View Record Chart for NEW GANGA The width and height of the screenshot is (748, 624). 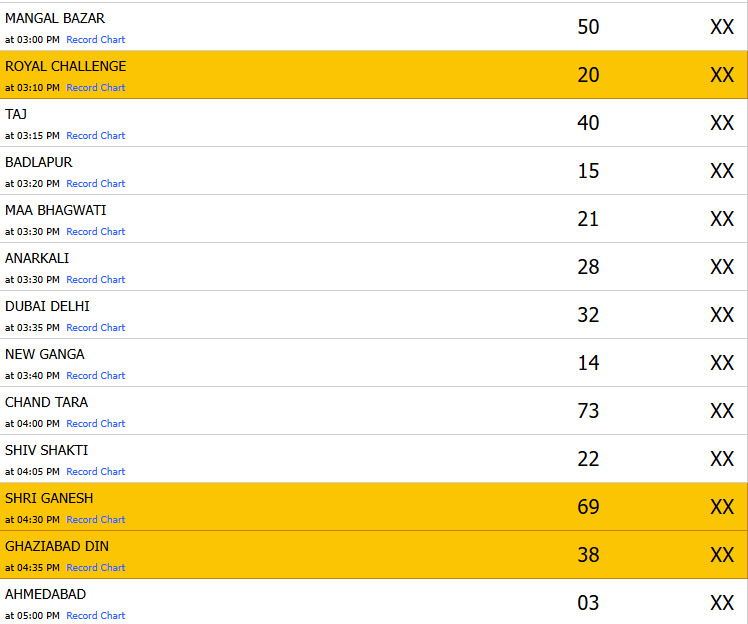click(96, 376)
